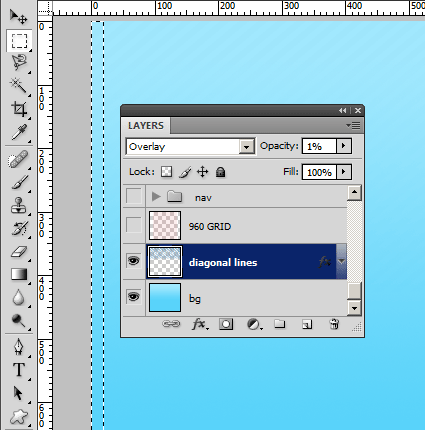Open the Opacity slider arrow
This screenshot has width=425, height=430.
point(344,146)
